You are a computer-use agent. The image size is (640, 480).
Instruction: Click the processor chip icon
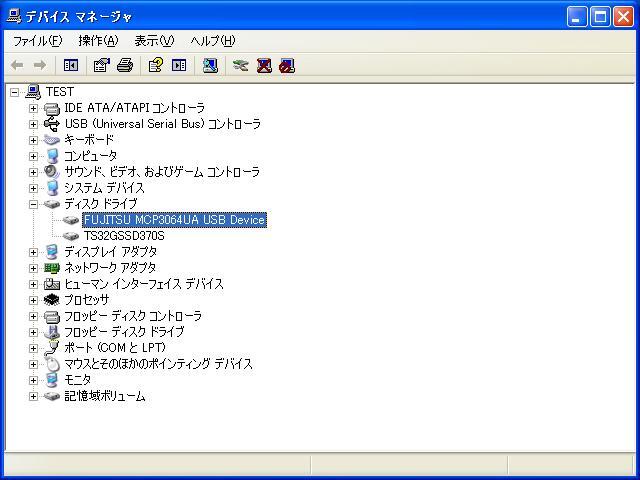(52, 300)
